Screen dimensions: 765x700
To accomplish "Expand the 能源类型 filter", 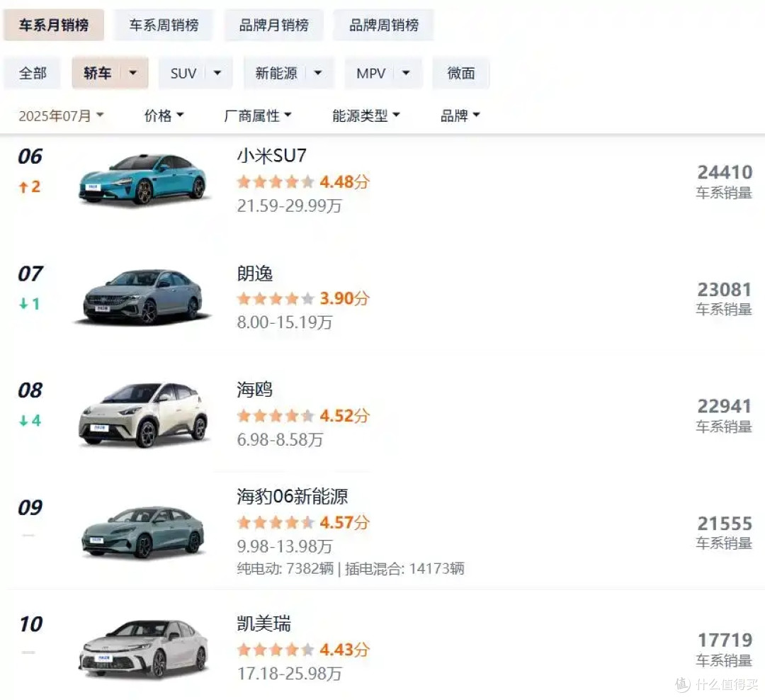I will point(366,115).
